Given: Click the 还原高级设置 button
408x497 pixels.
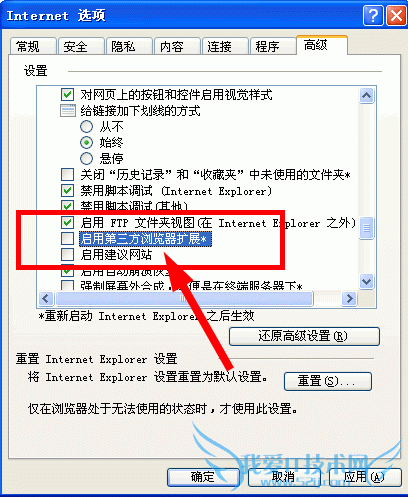Looking at the screenshot, I should (x=304, y=336).
